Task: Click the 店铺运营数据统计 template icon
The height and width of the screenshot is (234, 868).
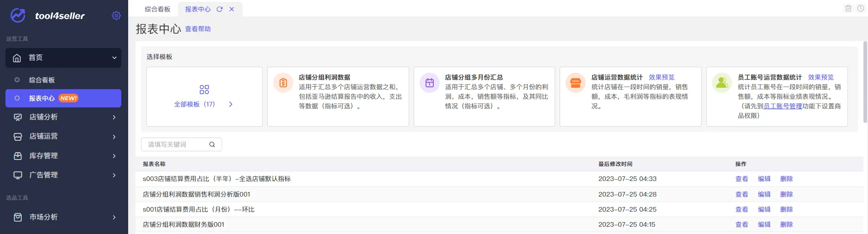Action: coord(576,83)
